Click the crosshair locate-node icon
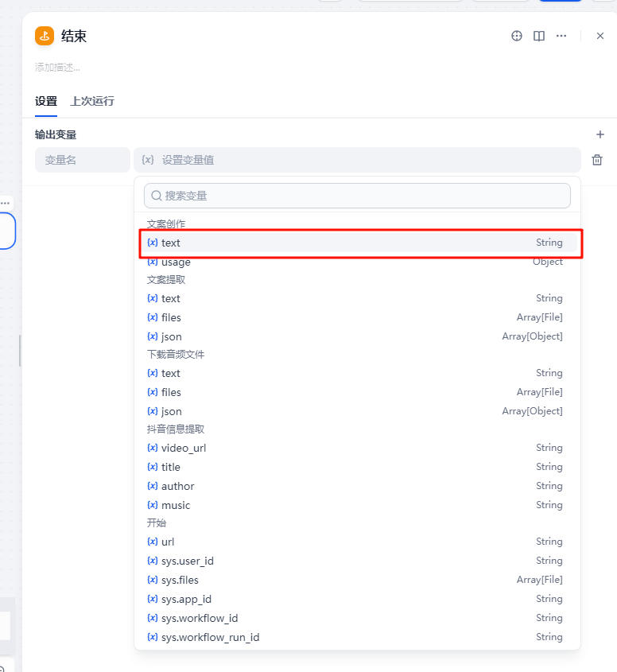 (x=517, y=36)
